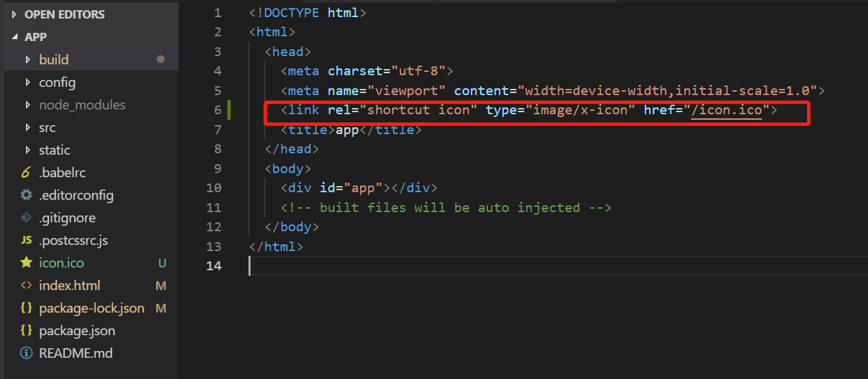Open the .gitignore file
The image size is (868, 379).
pos(67,218)
